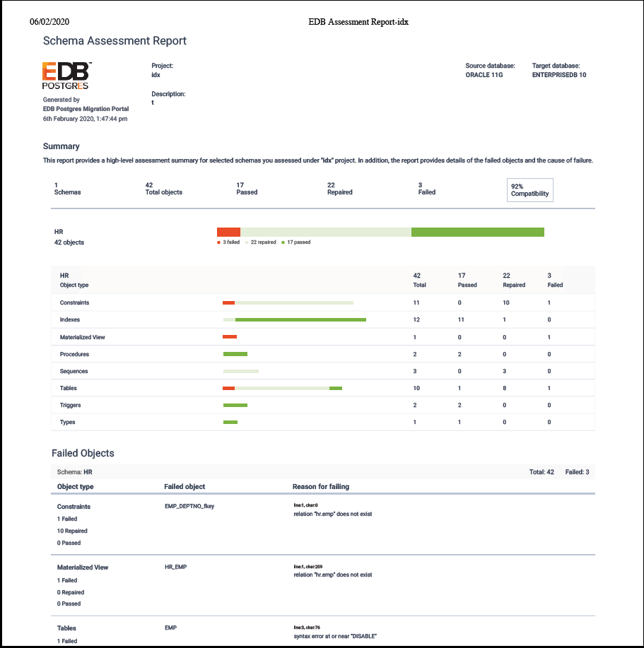Image resolution: width=644 pixels, height=648 pixels.
Task: Click the 22 repaired legend entry
Action: (260, 242)
